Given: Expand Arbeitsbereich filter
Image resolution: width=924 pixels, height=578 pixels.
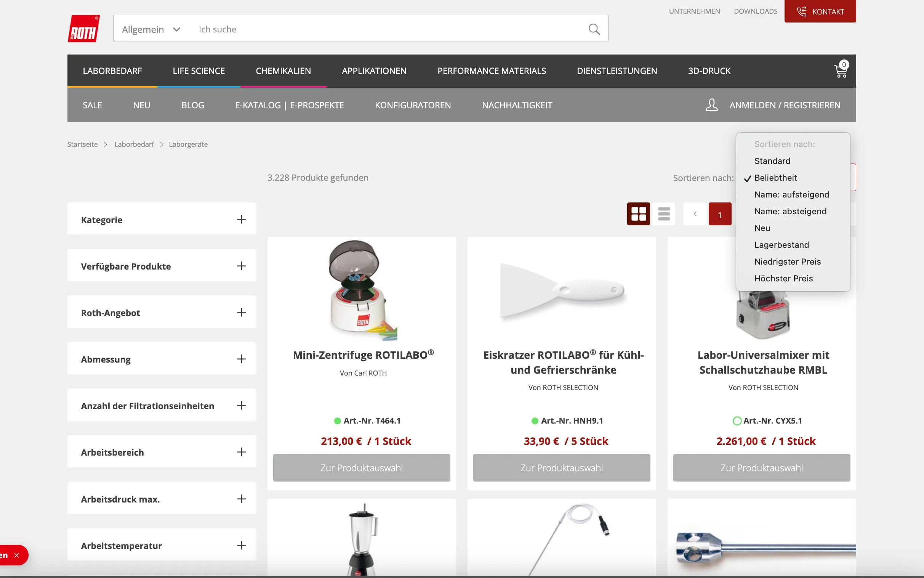Looking at the screenshot, I should click(241, 452).
